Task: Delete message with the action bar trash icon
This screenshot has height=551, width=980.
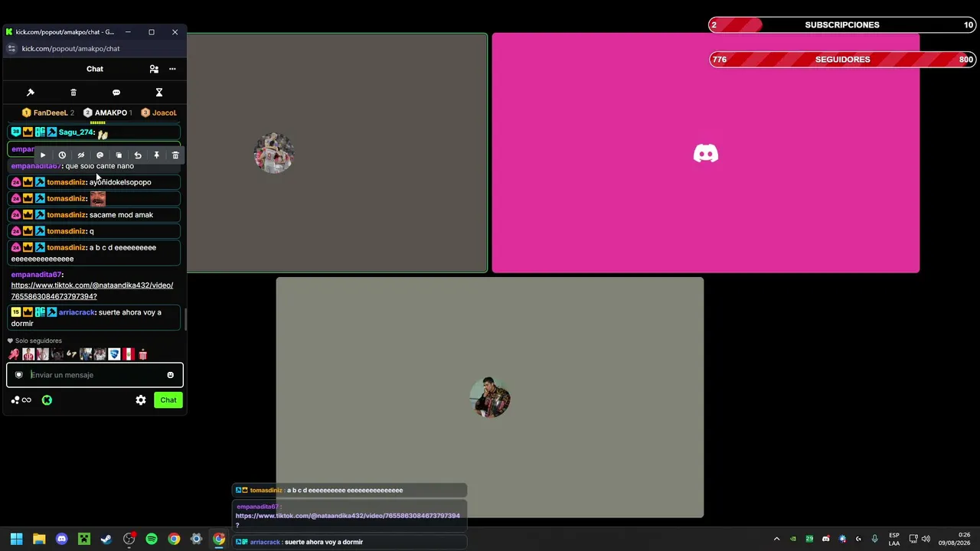Action: [x=175, y=155]
